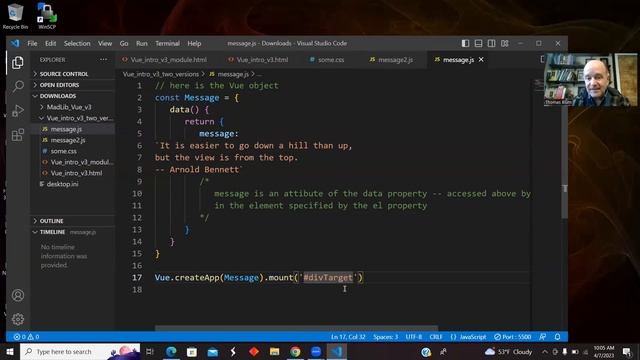The height and width of the screenshot is (360, 640).
Task: Open the notifications bell in status bar
Action: (x=557, y=337)
